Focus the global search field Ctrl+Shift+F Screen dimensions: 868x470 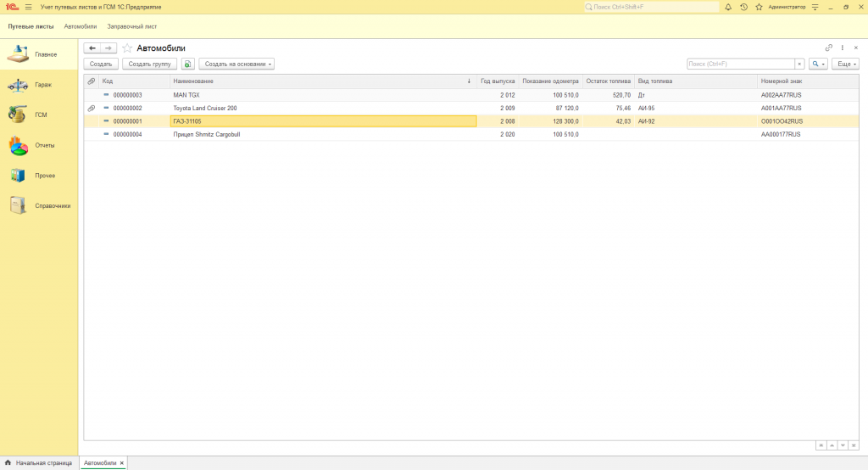(x=651, y=7)
